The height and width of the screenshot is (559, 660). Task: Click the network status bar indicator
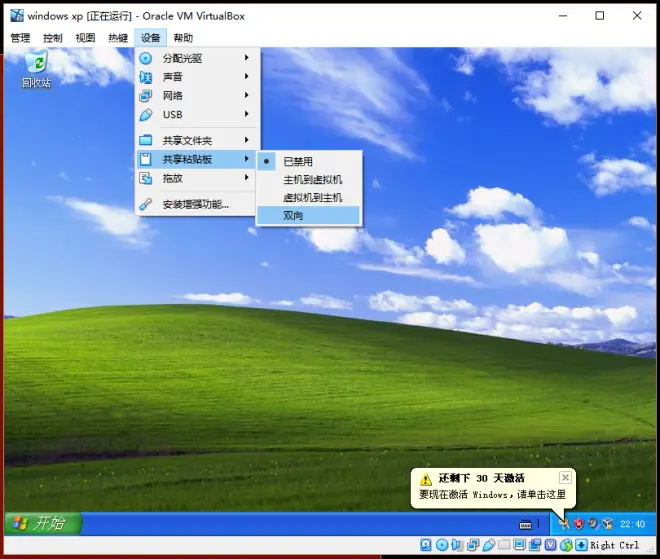[x=473, y=545]
